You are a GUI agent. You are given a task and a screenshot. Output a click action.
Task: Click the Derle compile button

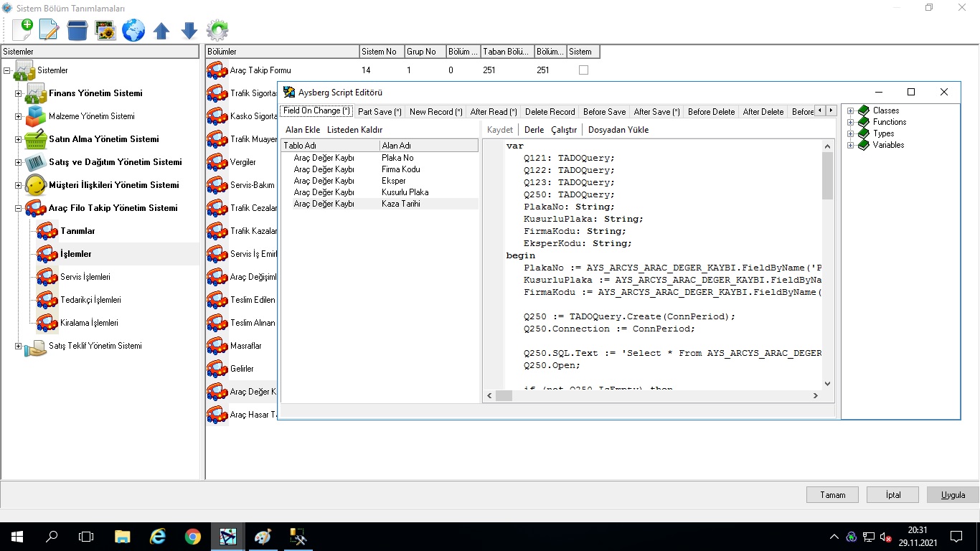point(534,130)
